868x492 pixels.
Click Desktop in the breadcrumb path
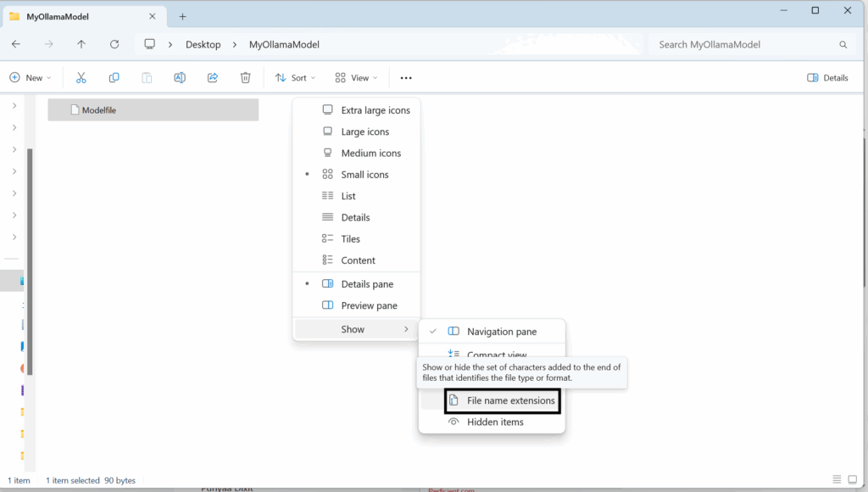coord(203,44)
